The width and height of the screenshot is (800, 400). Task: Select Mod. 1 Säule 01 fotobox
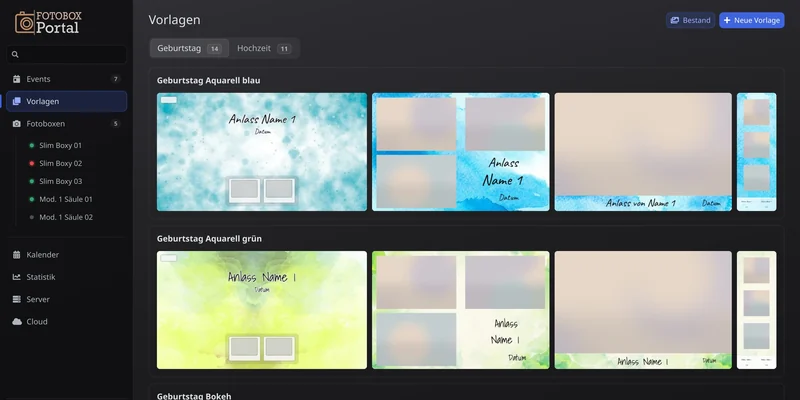[66, 199]
